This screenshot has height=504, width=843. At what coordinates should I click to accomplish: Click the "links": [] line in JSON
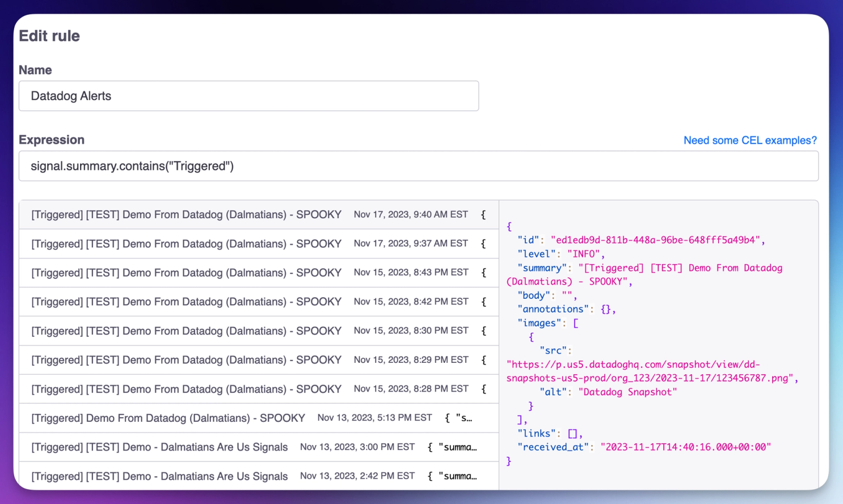550,433
